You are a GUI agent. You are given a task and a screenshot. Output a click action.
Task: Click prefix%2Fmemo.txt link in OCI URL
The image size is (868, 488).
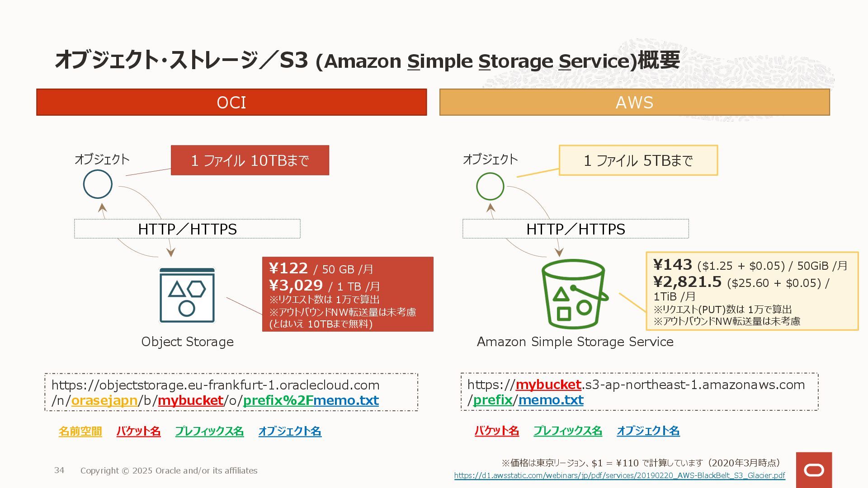(x=311, y=400)
